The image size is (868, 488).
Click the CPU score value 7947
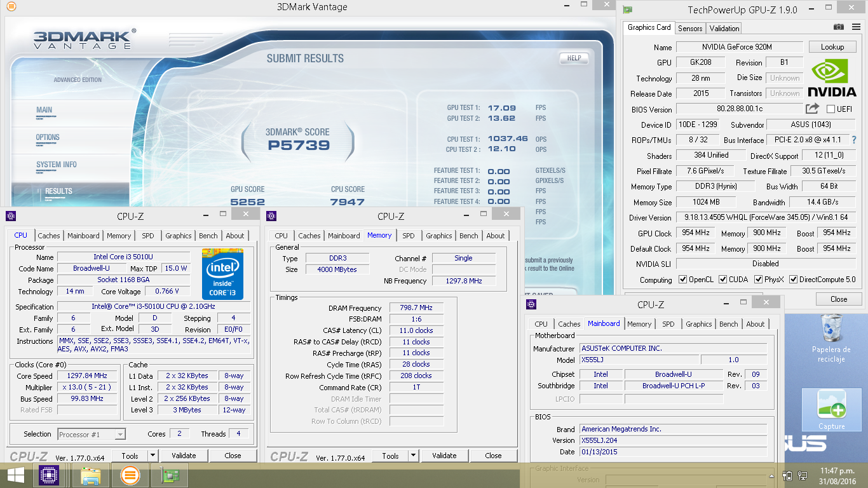348,202
